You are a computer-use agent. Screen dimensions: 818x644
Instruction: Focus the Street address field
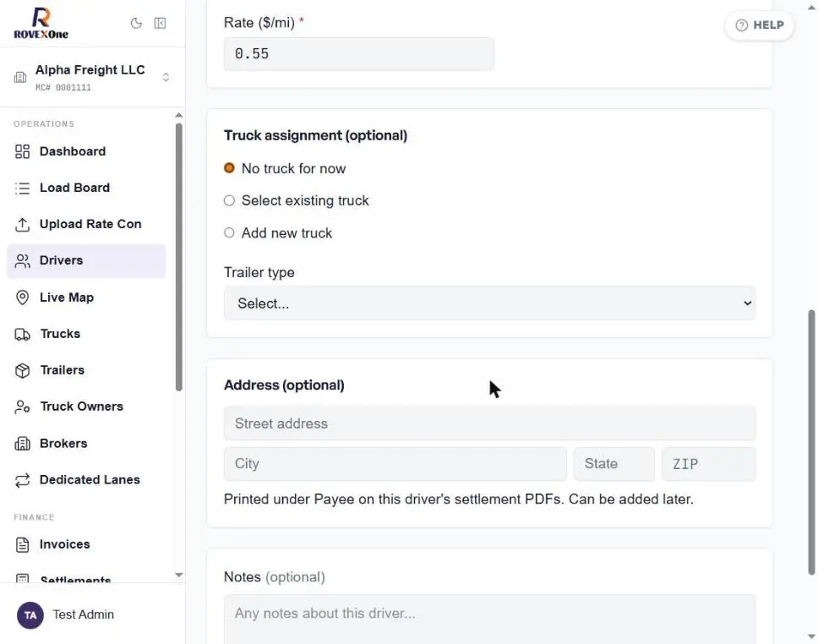(489, 423)
